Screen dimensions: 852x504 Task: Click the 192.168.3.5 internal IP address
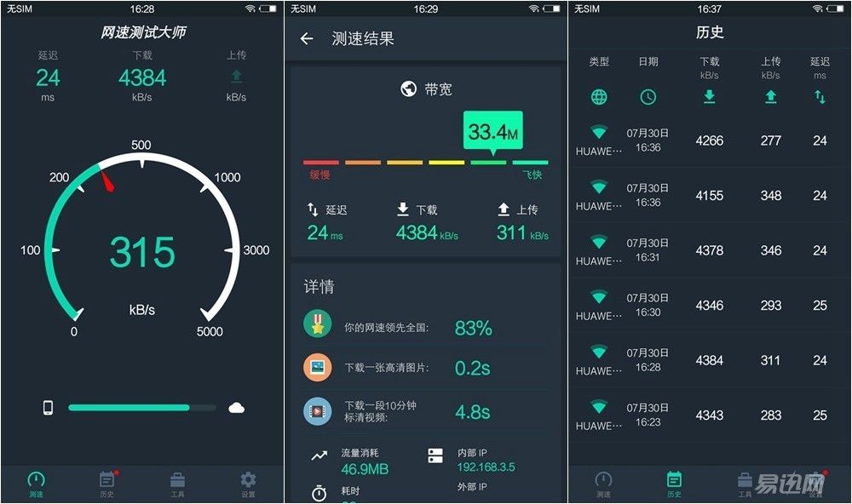486,467
